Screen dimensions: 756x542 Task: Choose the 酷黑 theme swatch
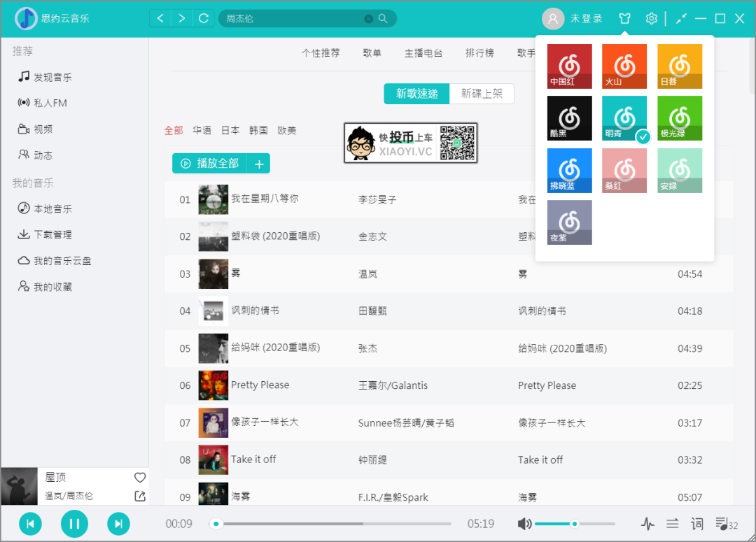(x=569, y=118)
